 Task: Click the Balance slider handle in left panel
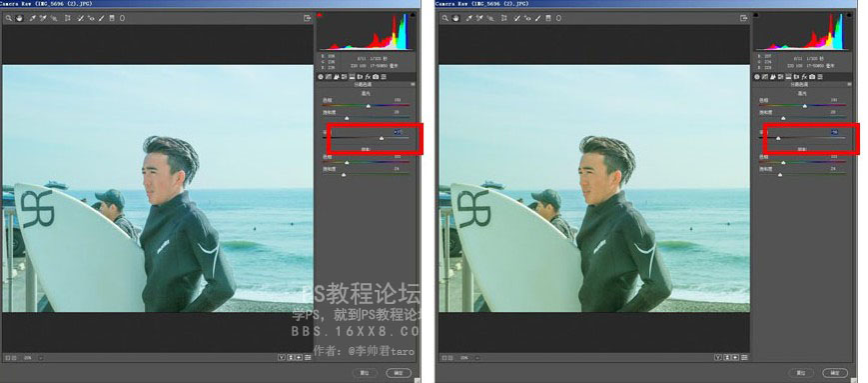coord(382,138)
